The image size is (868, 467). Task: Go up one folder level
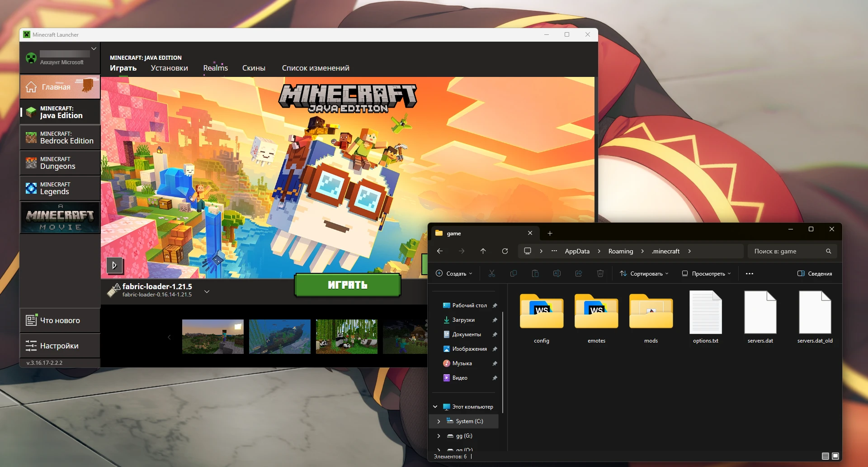click(x=483, y=251)
